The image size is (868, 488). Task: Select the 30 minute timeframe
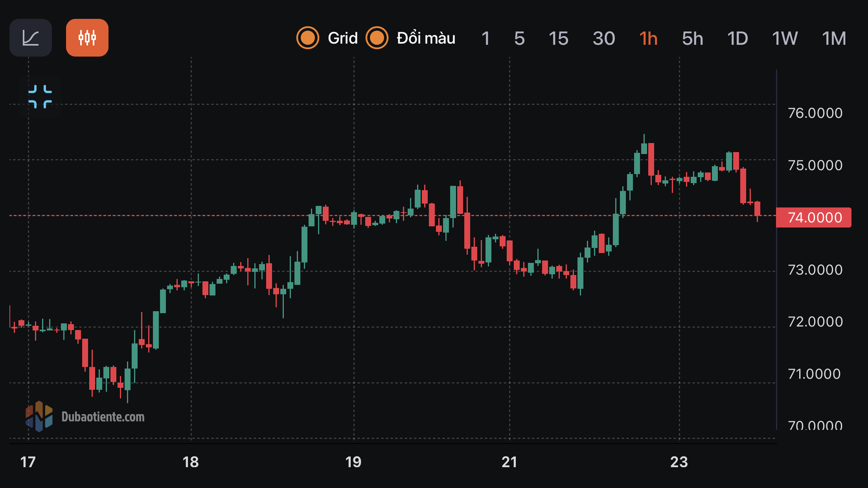604,39
